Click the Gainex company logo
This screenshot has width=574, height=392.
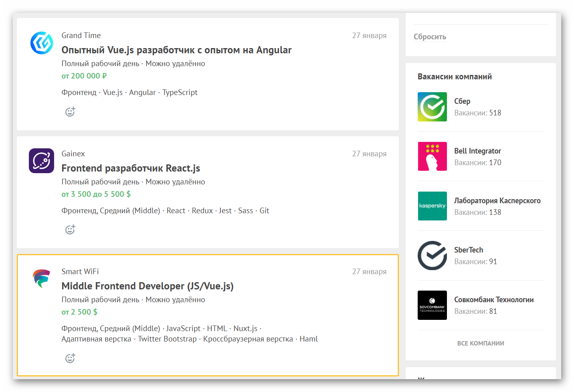(42, 161)
